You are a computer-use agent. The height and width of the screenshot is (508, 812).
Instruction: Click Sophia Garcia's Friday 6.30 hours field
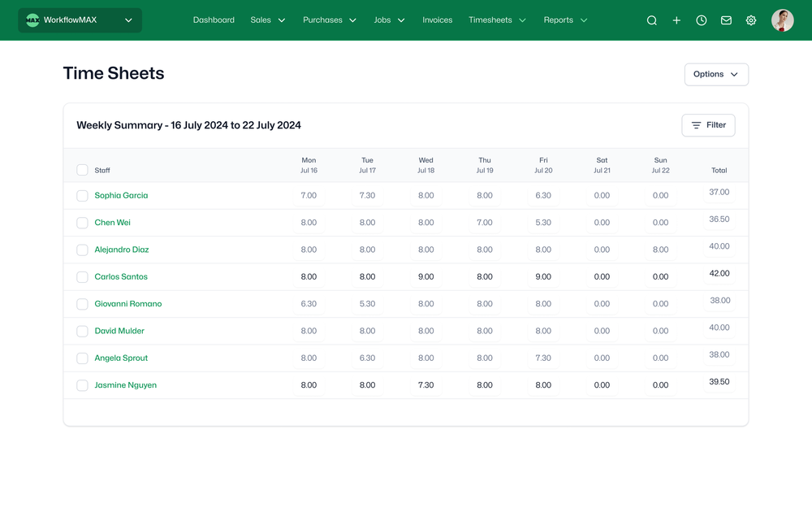pos(543,195)
